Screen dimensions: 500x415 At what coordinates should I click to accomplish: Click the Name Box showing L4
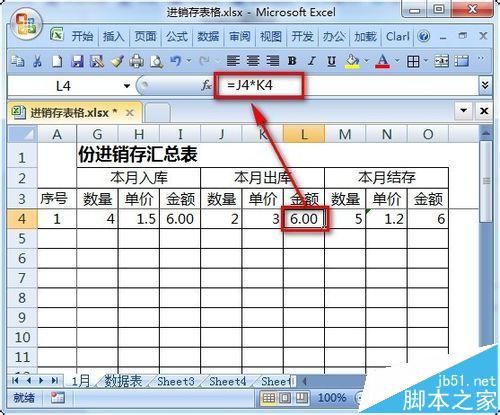click(x=63, y=86)
